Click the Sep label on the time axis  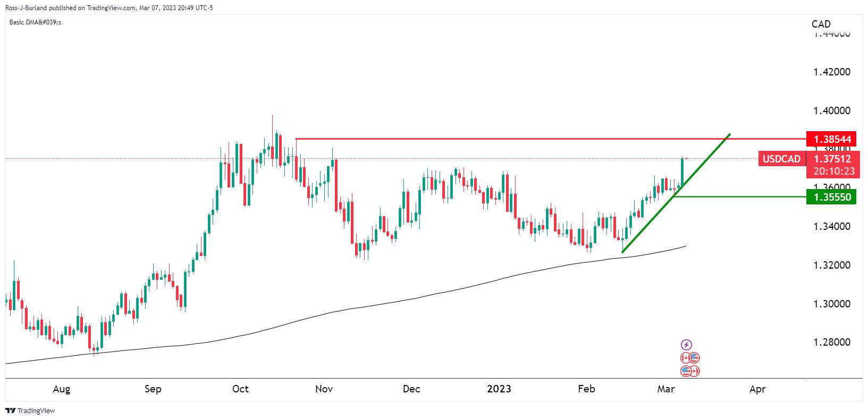pos(153,389)
